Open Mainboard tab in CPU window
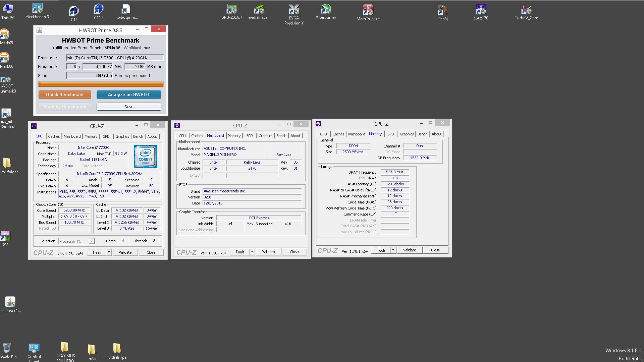The width and height of the screenshot is (644, 362). pyautogui.click(x=72, y=136)
